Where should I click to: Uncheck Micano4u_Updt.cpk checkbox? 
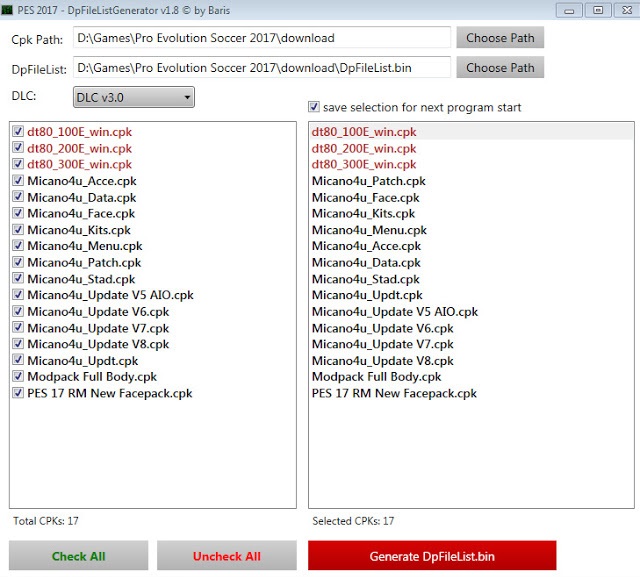[18, 360]
